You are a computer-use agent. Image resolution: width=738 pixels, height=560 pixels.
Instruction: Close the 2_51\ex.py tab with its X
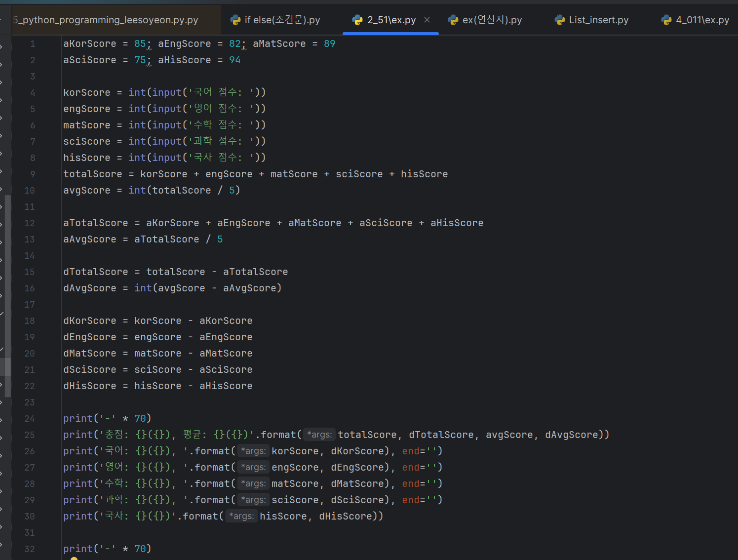point(427,20)
